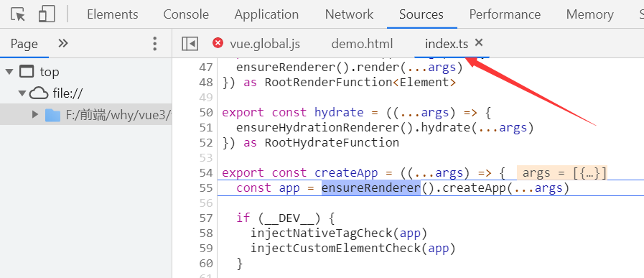Open the Performance tab
Image resolution: width=644 pixels, height=278 pixels.
pyautogui.click(x=505, y=14)
